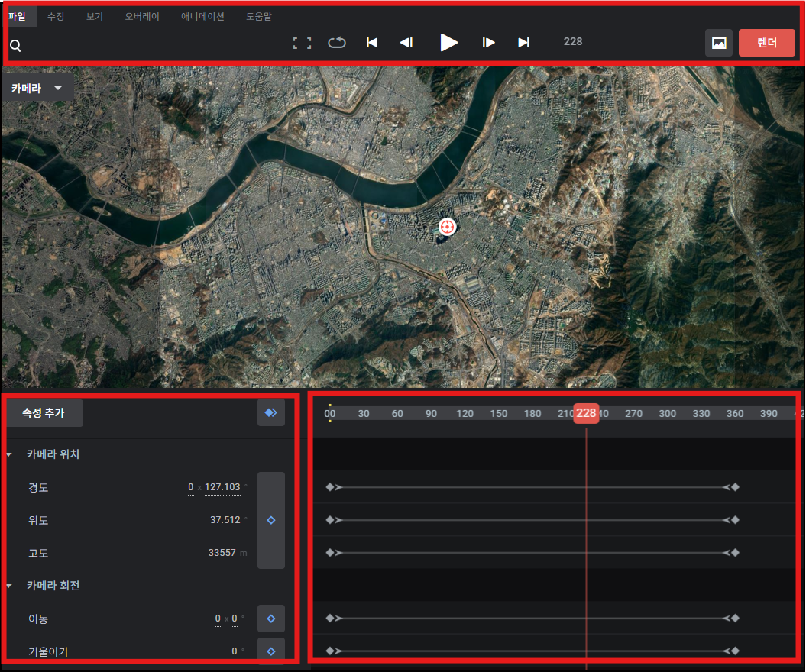The width and height of the screenshot is (806, 672).
Task: Click the 경도 start keyframe on timeline
Action: click(330, 487)
